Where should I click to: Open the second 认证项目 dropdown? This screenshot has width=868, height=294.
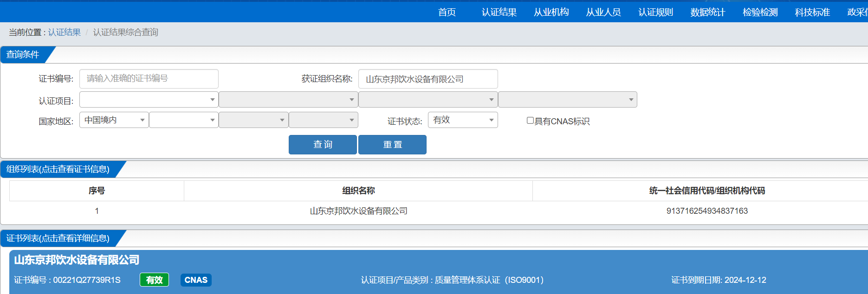(288, 100)
